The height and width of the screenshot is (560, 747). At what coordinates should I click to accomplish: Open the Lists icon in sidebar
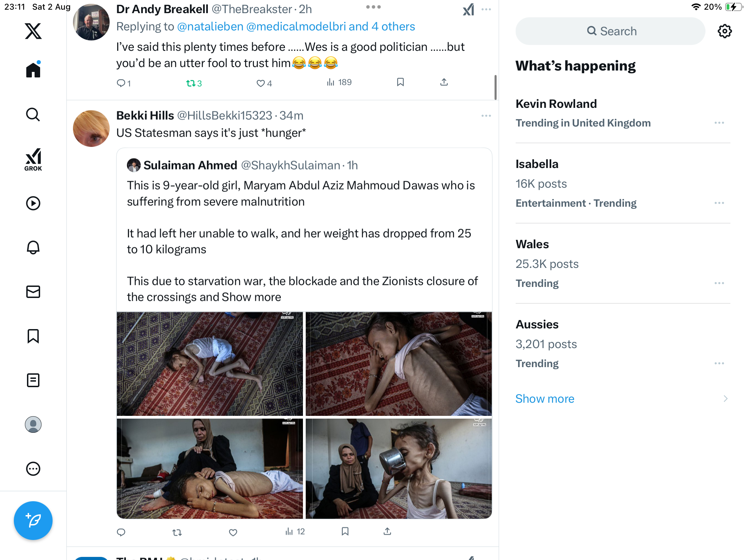[x=33, y=380]
